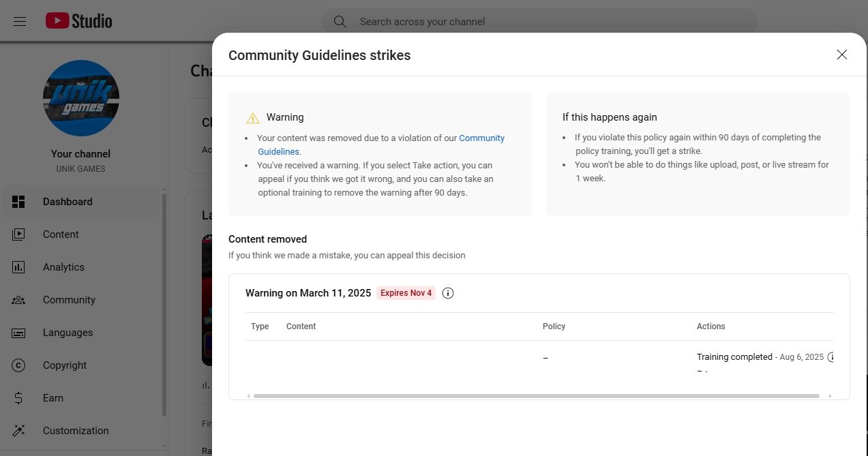
Task: Click the Customization magic wand icon
Action: [x=18, y=431]
